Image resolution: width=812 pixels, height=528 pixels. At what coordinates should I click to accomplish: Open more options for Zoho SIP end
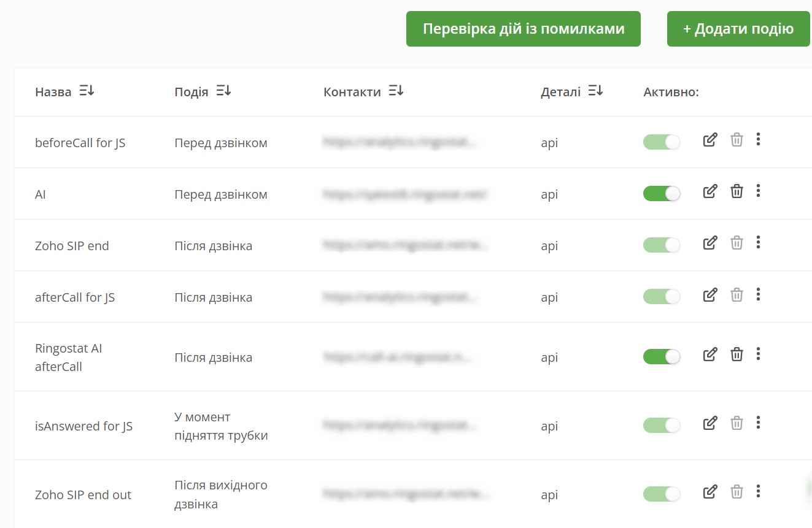point(759,242)
